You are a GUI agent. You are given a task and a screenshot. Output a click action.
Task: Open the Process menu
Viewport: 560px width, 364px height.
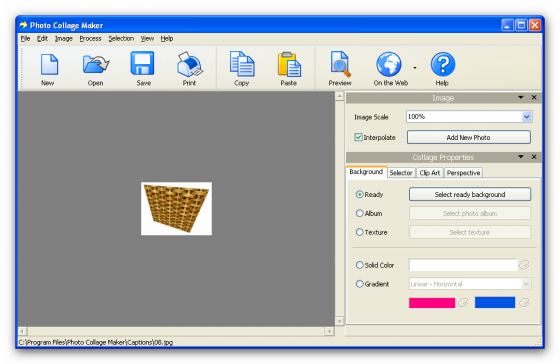pyautogui.click(x=90, y=39)
